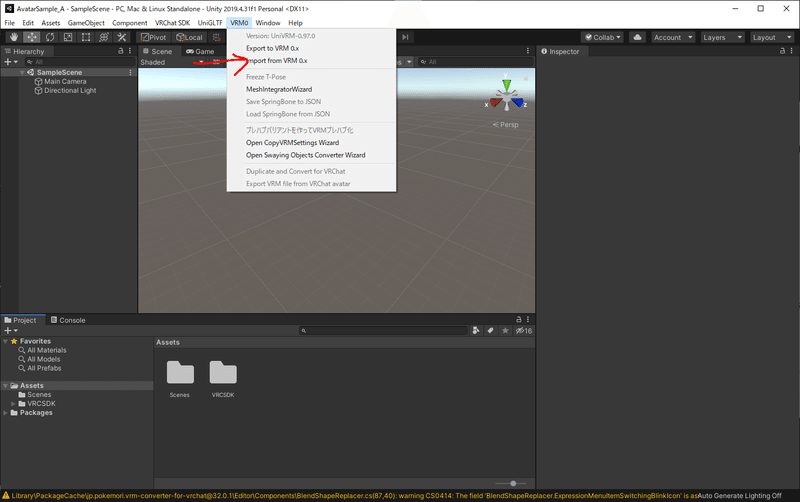
Task: Open Collab dropdown
Action: tap(603, 37)
